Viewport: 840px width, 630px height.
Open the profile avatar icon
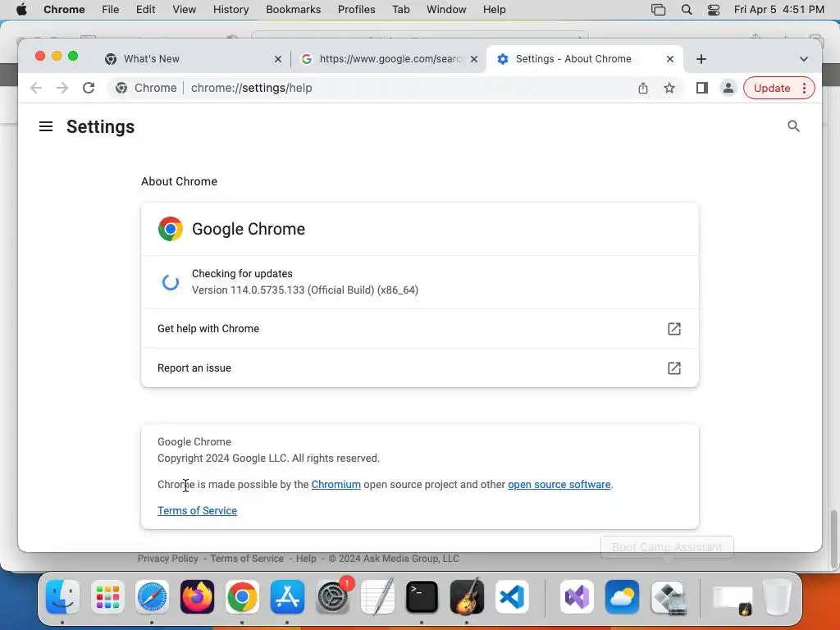coord(728,88)
